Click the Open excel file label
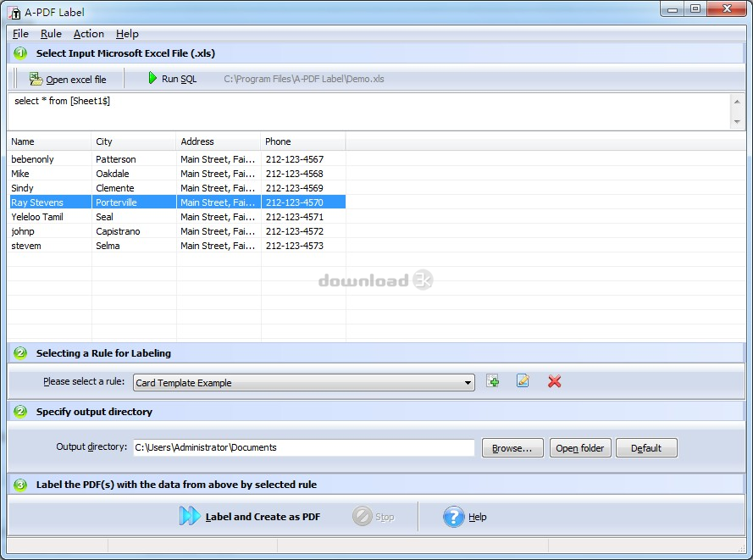753x560 pixels. 76,80
